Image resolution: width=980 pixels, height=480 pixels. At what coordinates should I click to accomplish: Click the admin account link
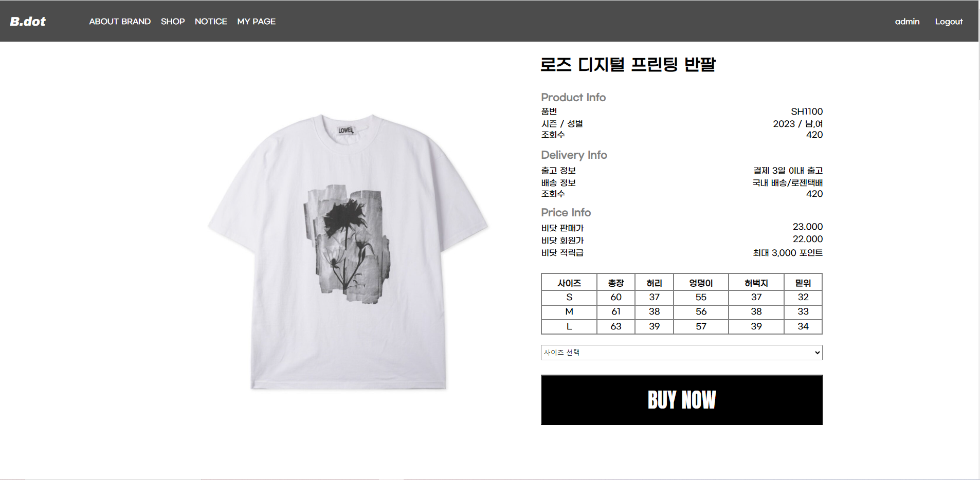[x=907, y=21]
